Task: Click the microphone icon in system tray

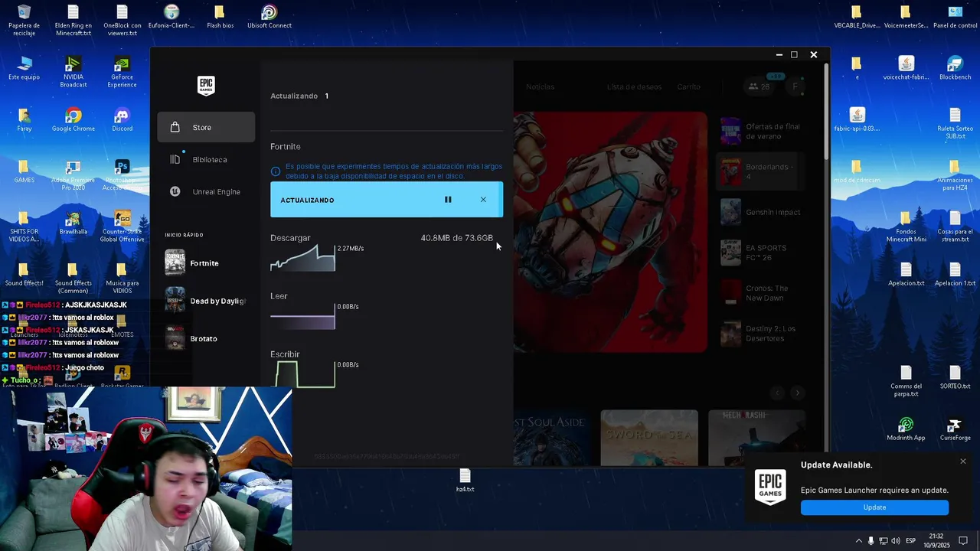Action: point(871,540)
